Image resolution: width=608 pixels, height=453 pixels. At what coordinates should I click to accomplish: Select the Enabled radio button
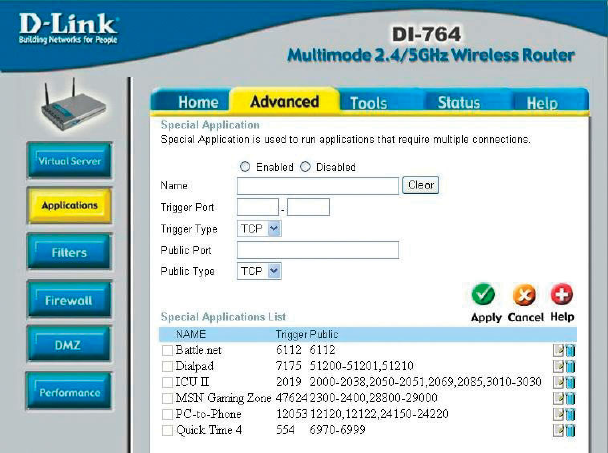click(245, 167)
